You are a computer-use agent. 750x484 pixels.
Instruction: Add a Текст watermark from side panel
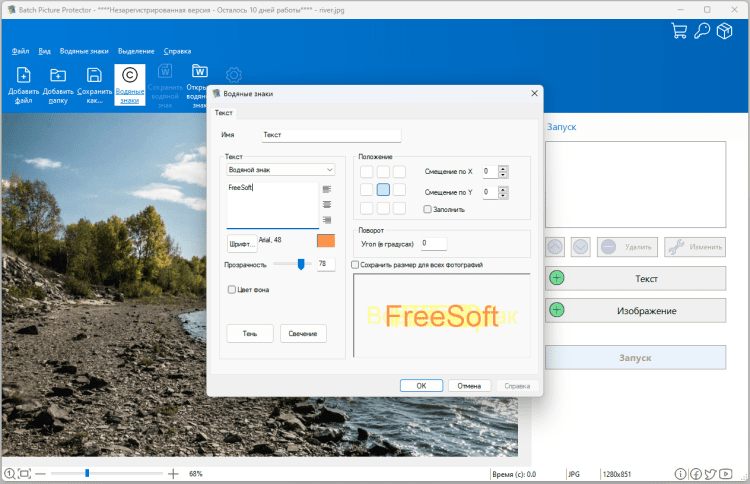tap(635, 278)
